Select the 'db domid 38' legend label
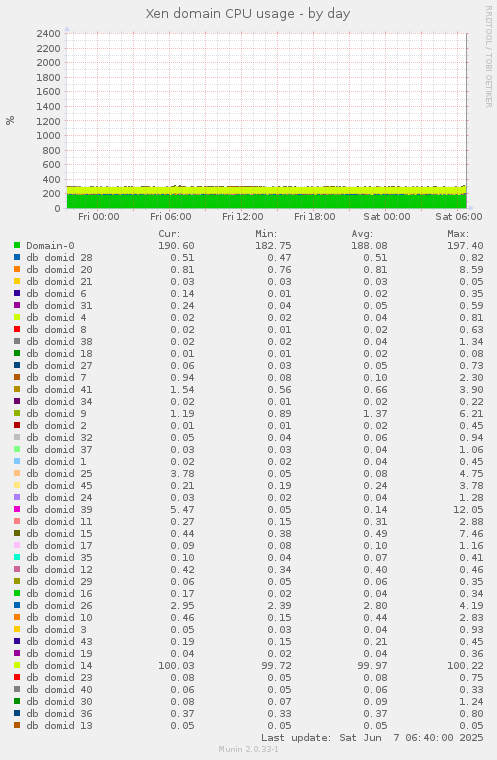This screenshot has height=760, width=497. 59,342
